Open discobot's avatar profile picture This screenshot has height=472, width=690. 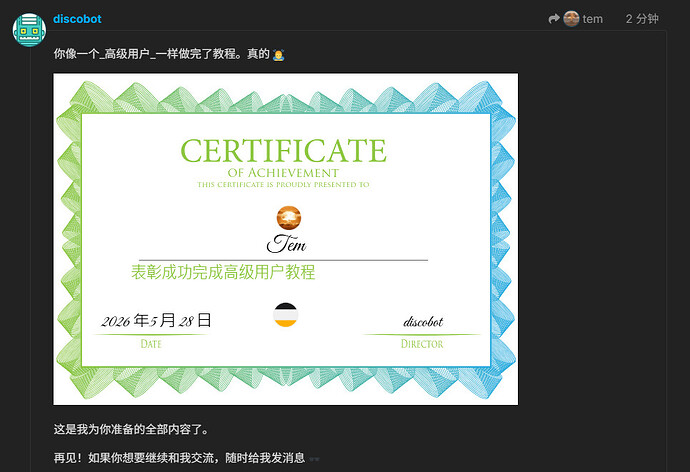tap(29, 29)
